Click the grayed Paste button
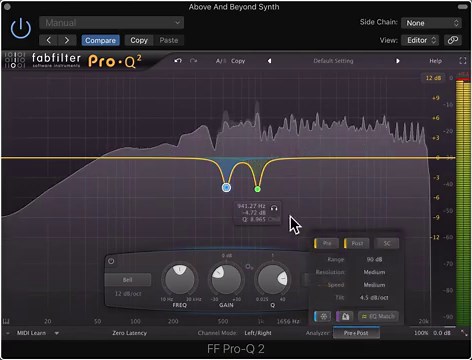Image resolution: width=472 pixels, height=360 pixels. pyautogui.click(x=169, y=40)
